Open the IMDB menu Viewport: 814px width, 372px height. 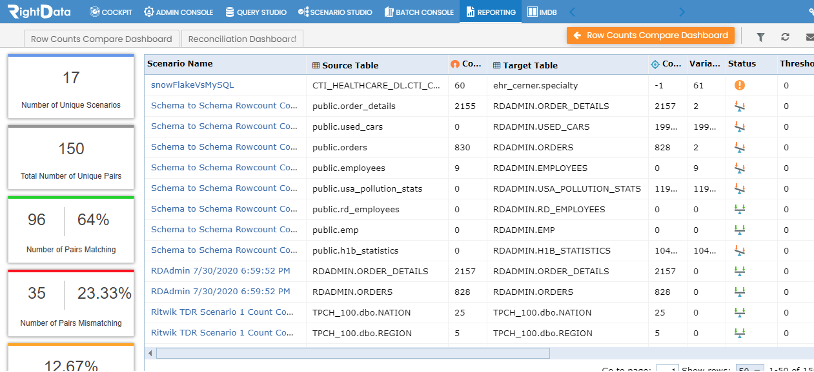[542, 12]
